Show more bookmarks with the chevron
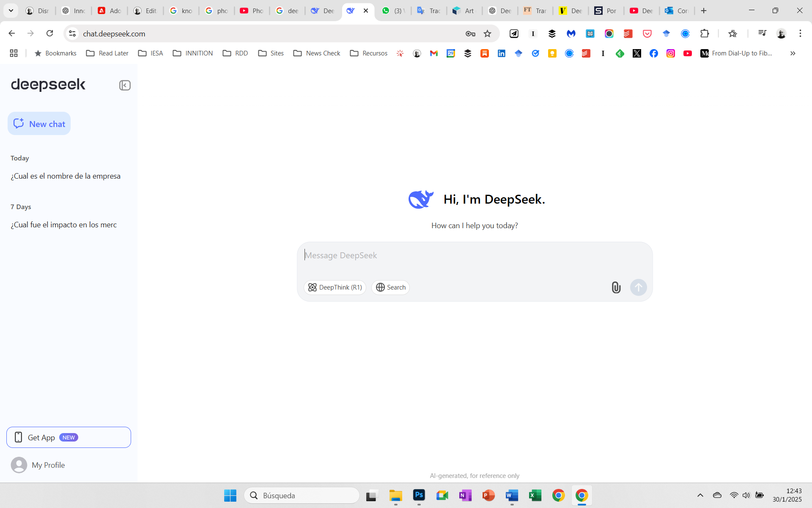This screenshot has height=508, width=812. pos(793,53)
